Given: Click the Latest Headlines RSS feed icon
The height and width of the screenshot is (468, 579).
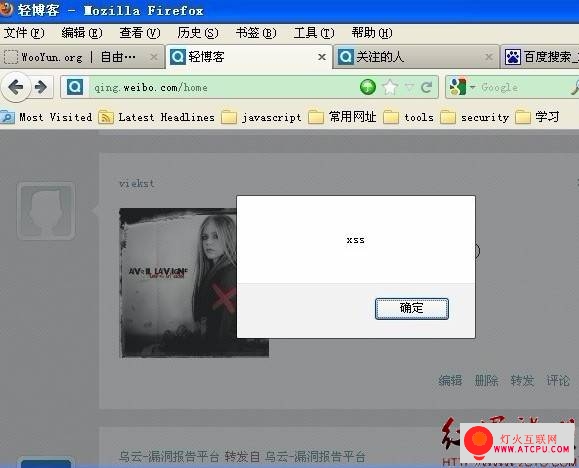Looking at the screenshot, I should click(x=106, y=117).
